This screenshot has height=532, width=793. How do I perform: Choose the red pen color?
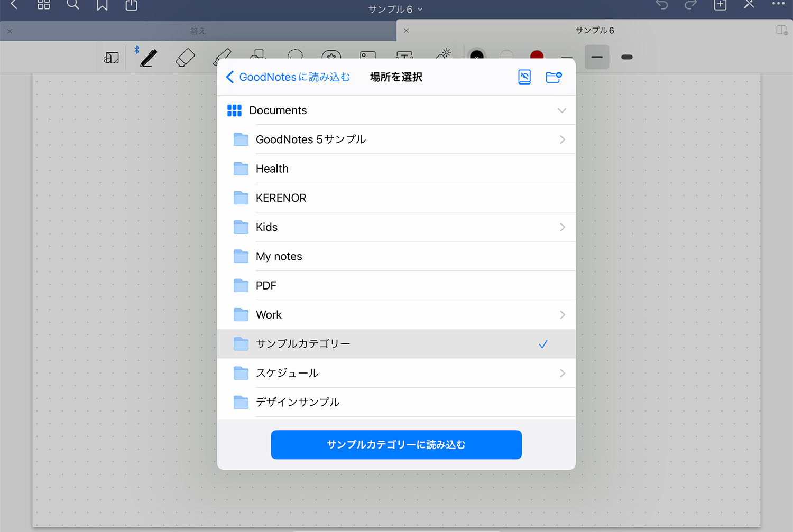[x=537, y=54]
